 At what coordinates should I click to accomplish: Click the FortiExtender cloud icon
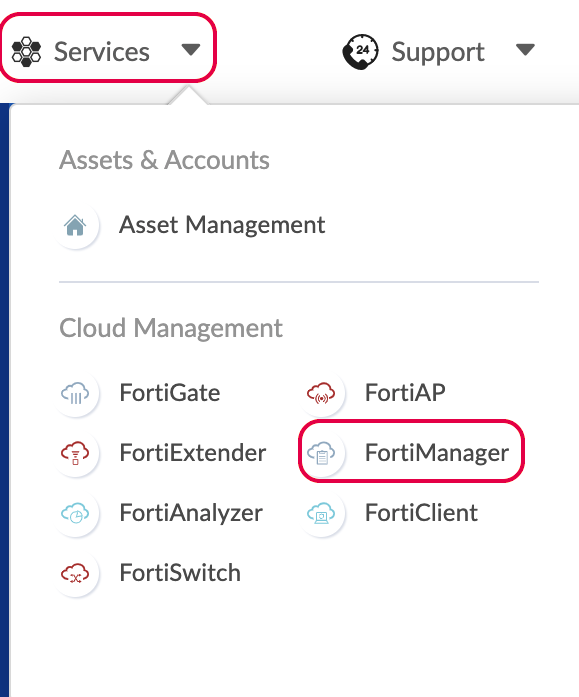(x=75, y=453)
